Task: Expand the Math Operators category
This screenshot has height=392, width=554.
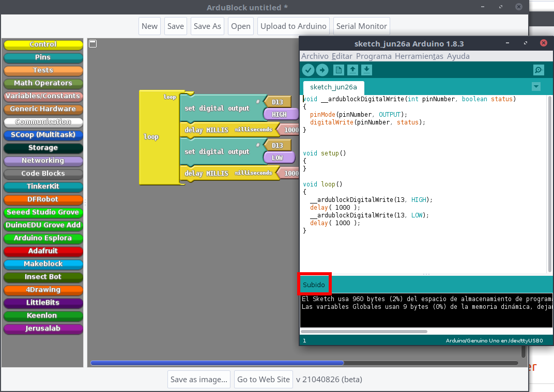Action: point(43,83)
